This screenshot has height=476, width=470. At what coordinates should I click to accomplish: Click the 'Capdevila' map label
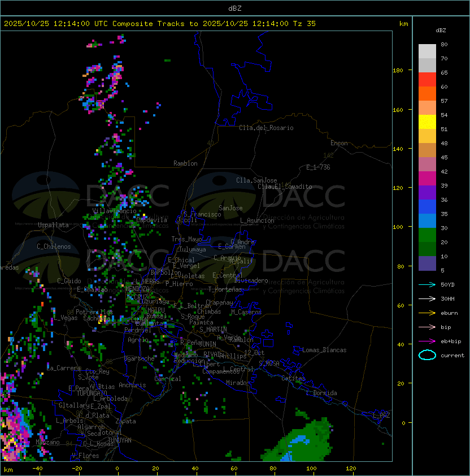(x=152, y=220)
